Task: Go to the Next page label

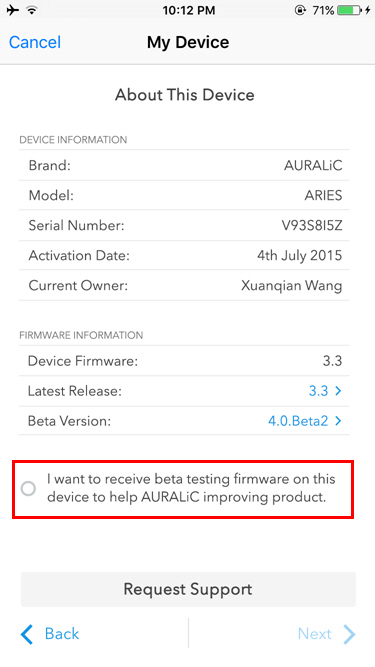Action: pyautogui.click(x=315, y=634)
